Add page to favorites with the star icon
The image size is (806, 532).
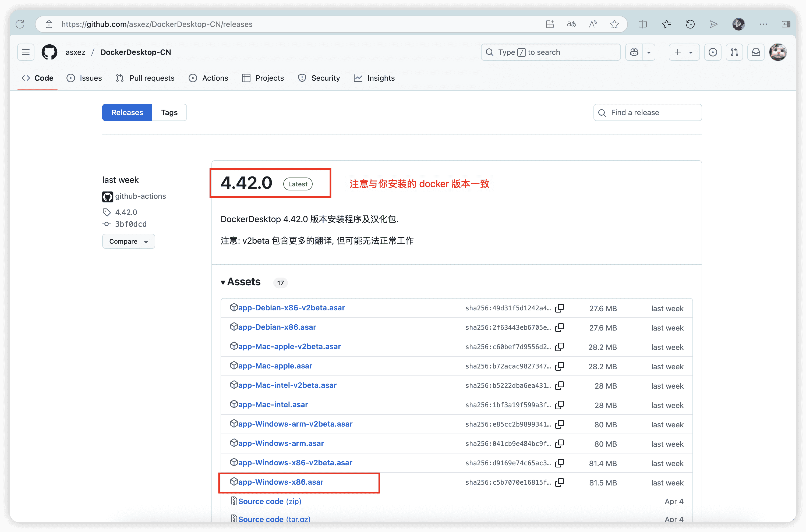click(x=614, y=24)
